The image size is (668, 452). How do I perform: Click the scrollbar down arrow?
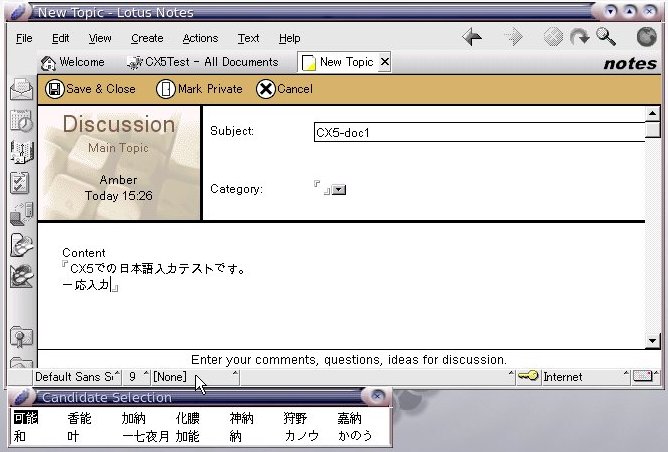coord(652,341)
